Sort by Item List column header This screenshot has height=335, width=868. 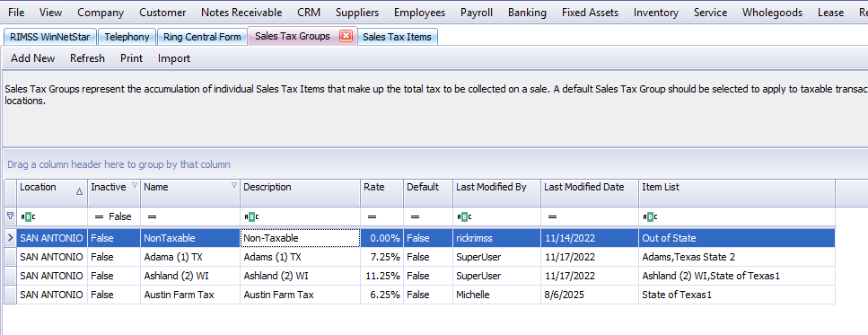737,192
